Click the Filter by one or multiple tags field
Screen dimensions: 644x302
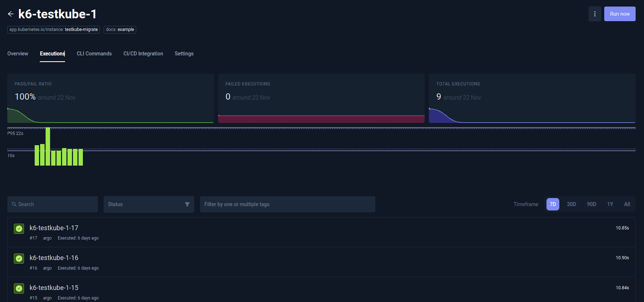tap(288, 204)
